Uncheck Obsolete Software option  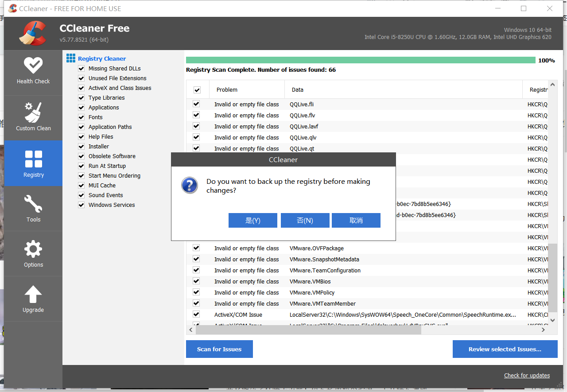tap(81, 156)
